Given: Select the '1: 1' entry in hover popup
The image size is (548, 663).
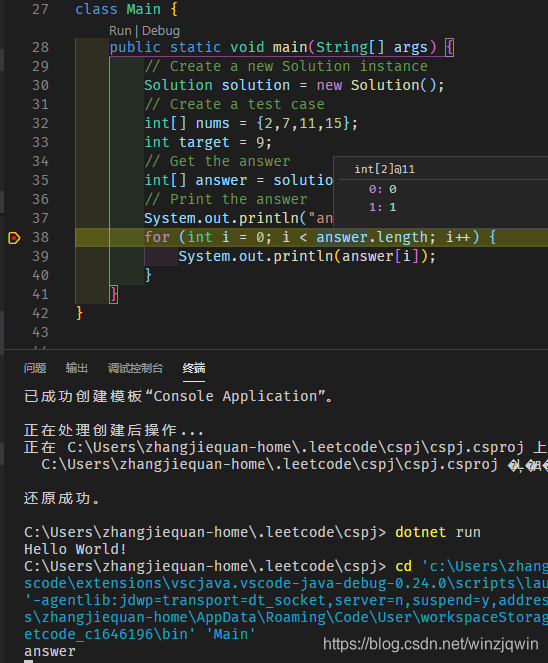Looking at the screenshot, I should (x=382, y=207).
